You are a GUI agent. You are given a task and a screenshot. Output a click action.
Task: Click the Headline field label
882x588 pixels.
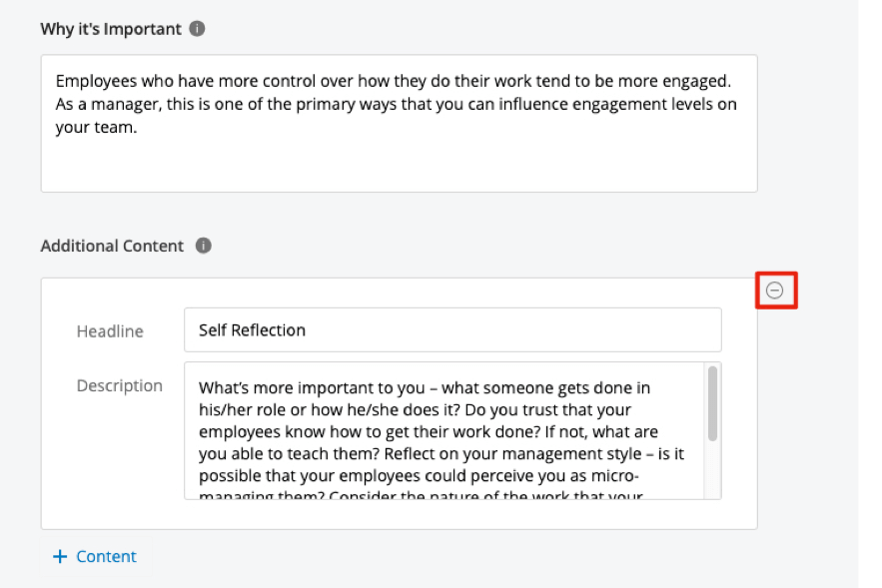pyautogui.click(x=110, y=331)
